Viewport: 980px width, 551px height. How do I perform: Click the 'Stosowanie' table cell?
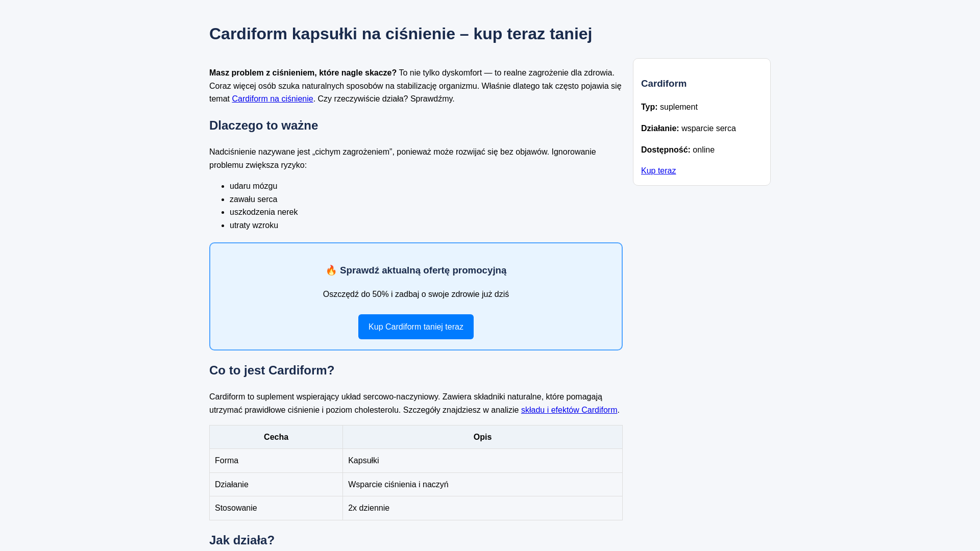click(276, 508)
